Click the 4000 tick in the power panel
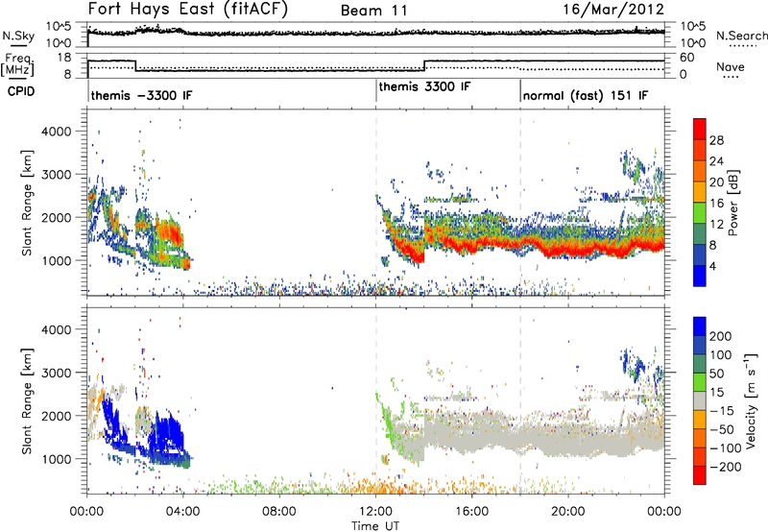The width and height of the screenshot is (768, 532). click(x=56, y=132)
